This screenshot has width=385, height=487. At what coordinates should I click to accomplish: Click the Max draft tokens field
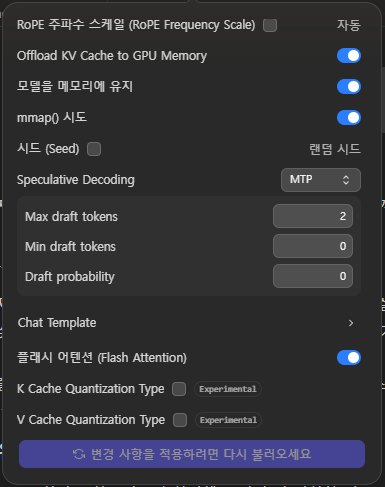313,216
